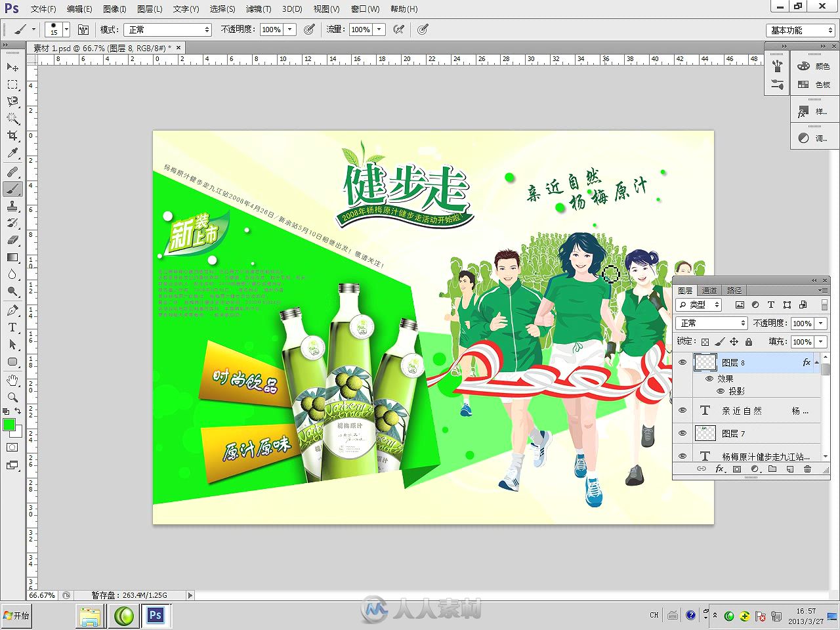Viewport: 840px width, 630px height.
Task: Select the Hand tool
Action: pyautogui.click(x=12, y=381)
